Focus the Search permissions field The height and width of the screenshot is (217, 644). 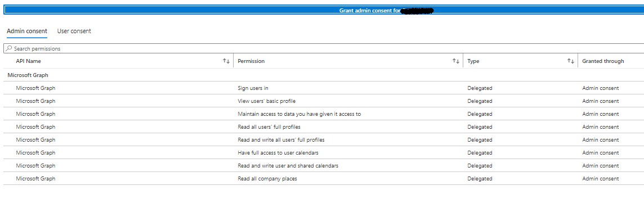pyautogui.click(x=324, y=48)
